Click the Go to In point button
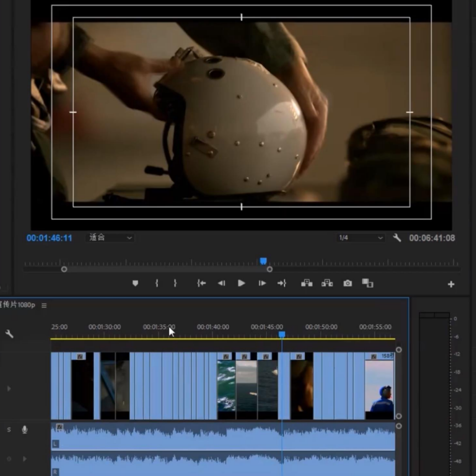Screen dimensions: 476x476 coord(201,283)
